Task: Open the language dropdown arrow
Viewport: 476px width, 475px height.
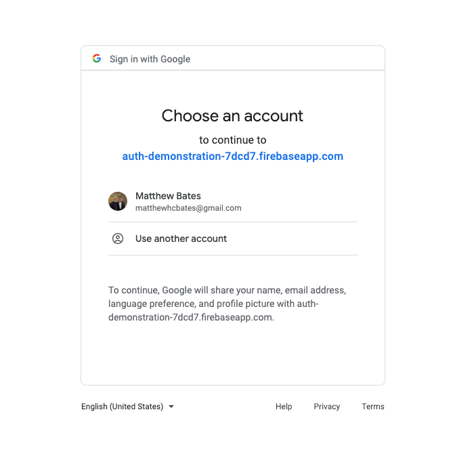Action: pyautogui.click(x=171, y=407)
